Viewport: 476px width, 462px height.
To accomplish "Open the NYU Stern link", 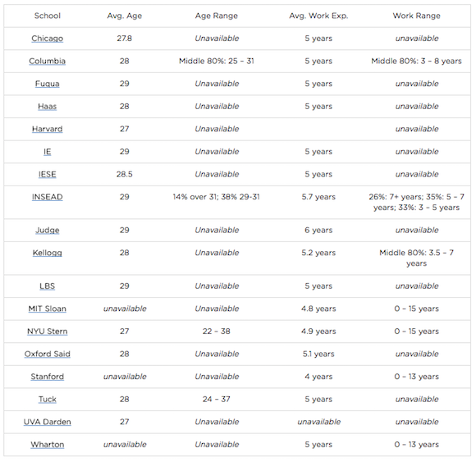I will coord(48,332).
